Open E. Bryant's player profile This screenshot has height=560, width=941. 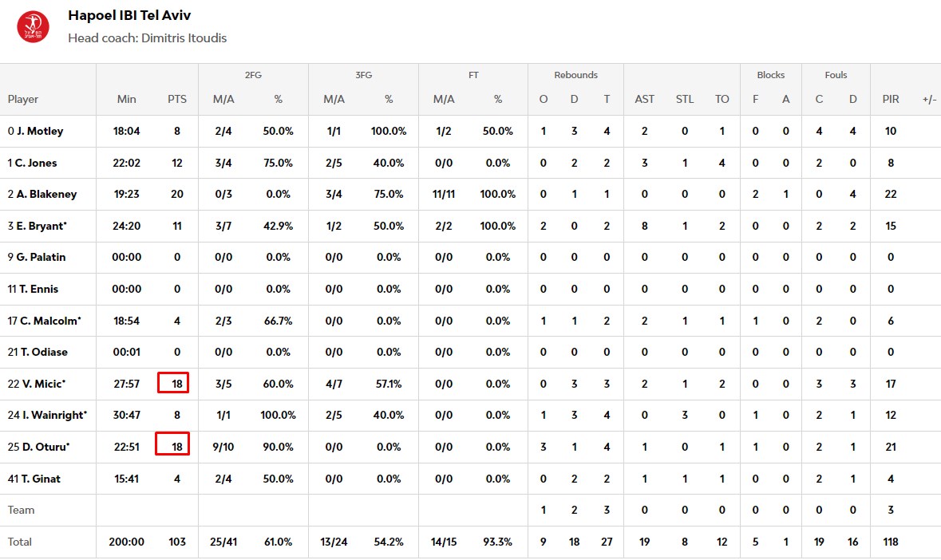(x=41, y=226)
